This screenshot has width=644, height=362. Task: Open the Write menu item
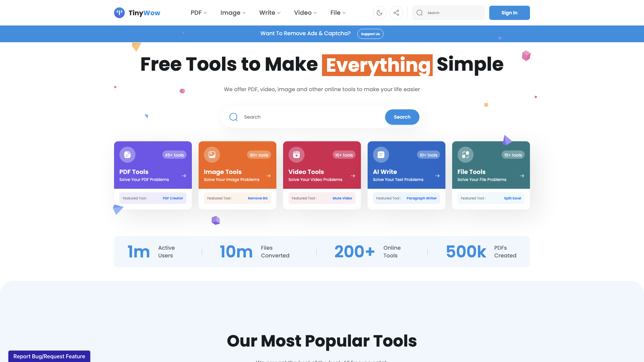coord(270,12)
